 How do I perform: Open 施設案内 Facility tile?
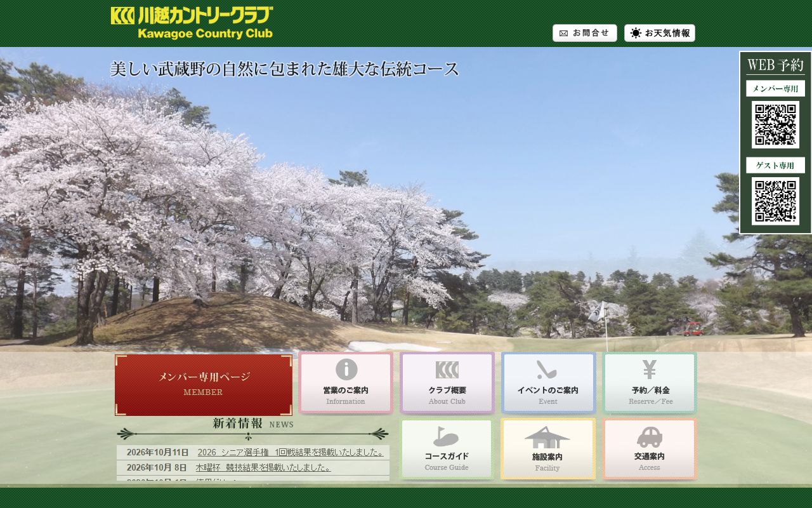coord(547,449)
